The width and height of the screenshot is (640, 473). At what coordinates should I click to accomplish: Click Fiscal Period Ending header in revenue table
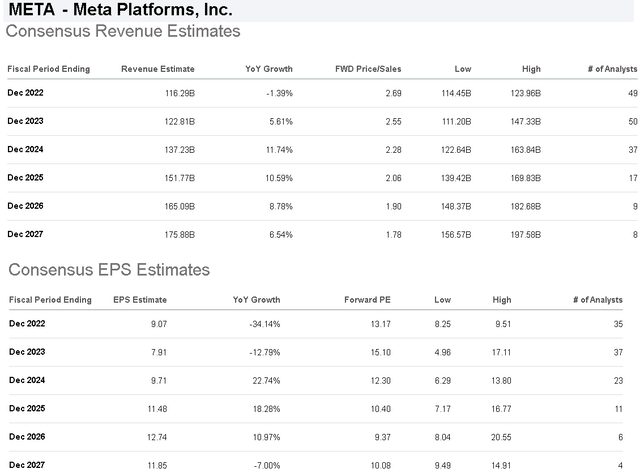click(x=48, y=69)
